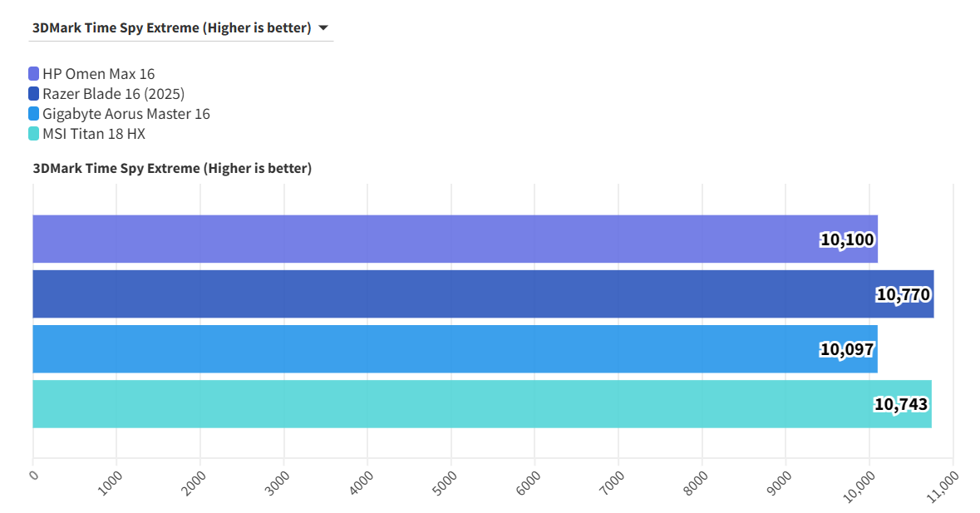Select the Gigabyte Aorus Master 16 bar
Image resolution: width=980 pixels, height=513 pixels.
click(416, 349)
